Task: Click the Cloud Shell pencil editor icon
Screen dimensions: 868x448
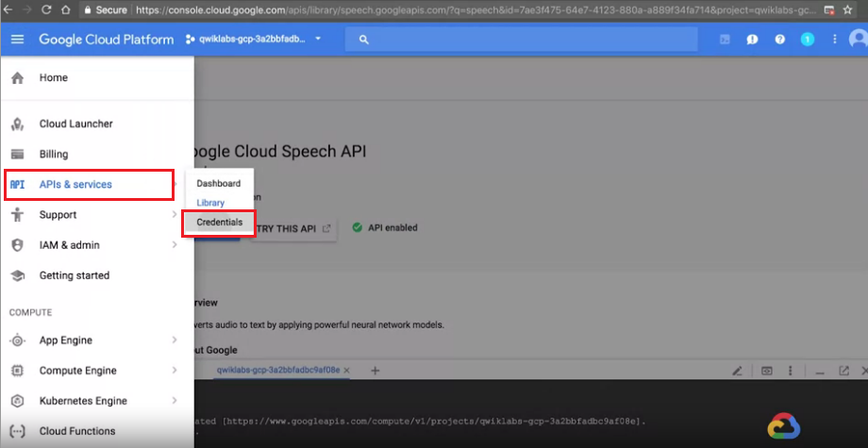Action: (737, 371)
